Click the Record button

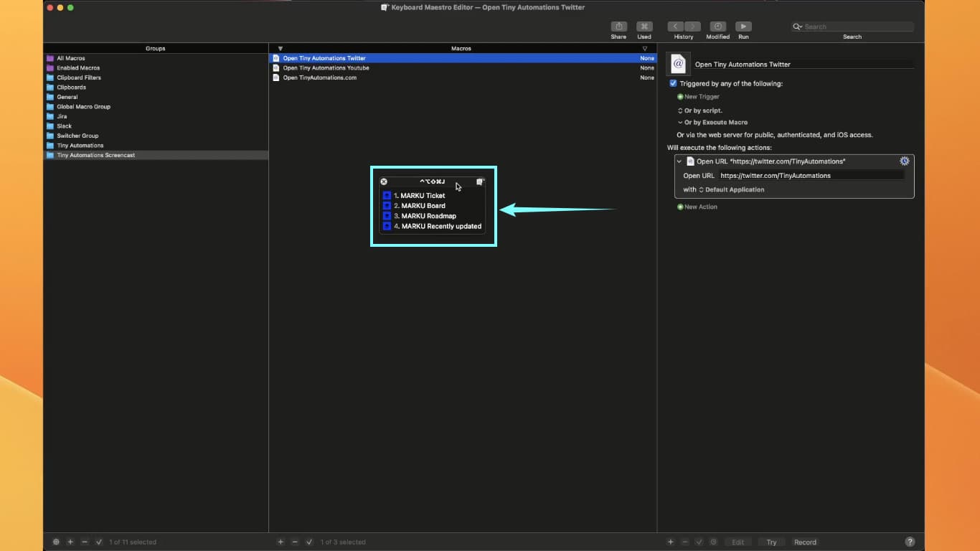point(805,542)
